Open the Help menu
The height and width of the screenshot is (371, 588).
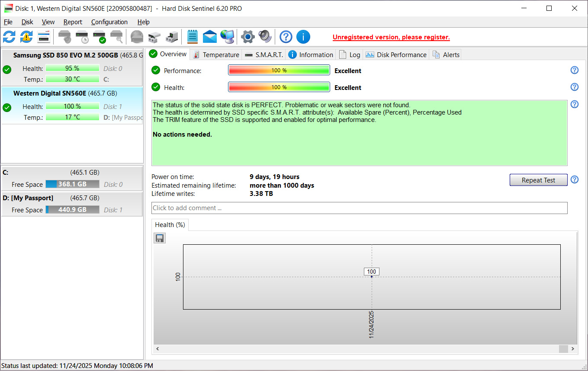pyautogui.click(x=144, y=22)
